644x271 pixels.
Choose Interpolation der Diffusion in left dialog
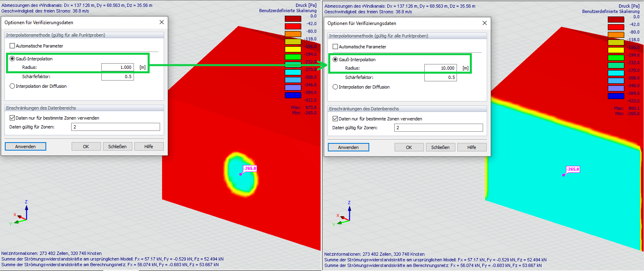click(x=12, y=86)
